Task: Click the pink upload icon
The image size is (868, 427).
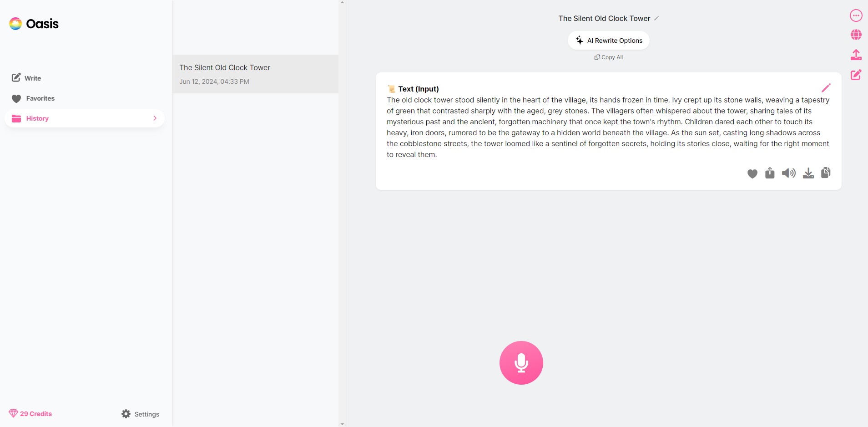Action: coord(856,55)
